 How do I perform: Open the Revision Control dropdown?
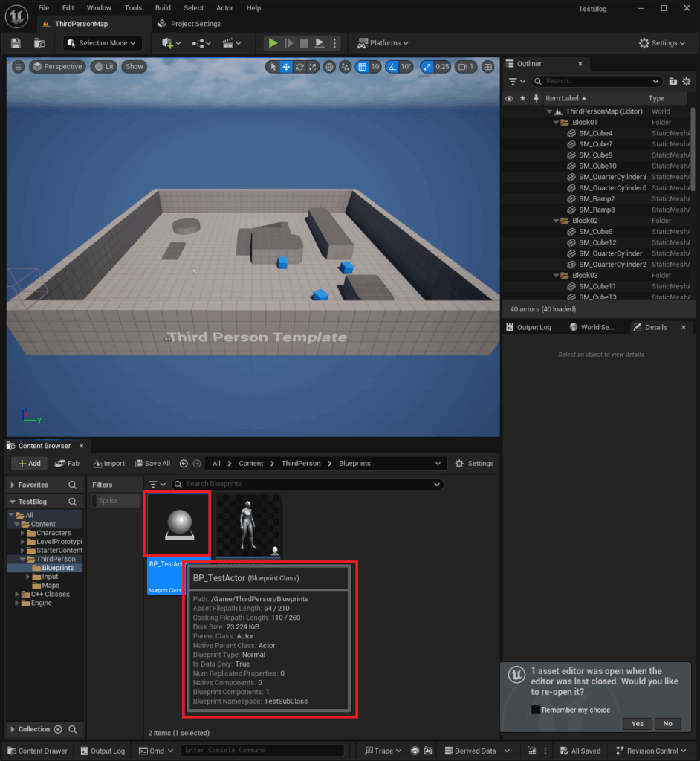point(651,751)
